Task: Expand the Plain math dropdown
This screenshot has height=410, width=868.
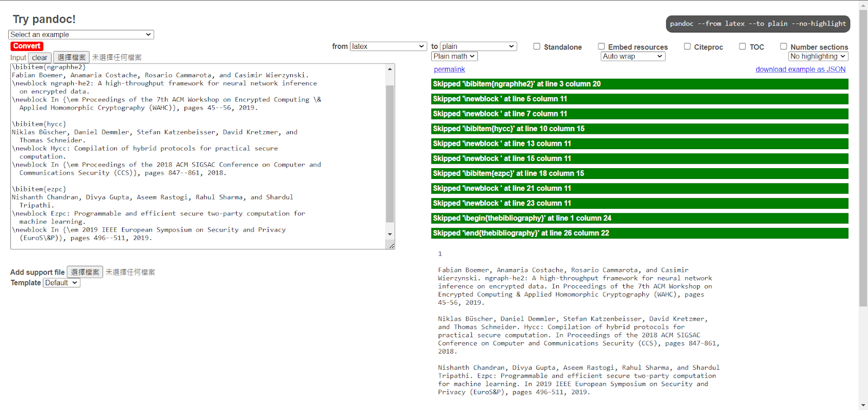Action: 455,56
